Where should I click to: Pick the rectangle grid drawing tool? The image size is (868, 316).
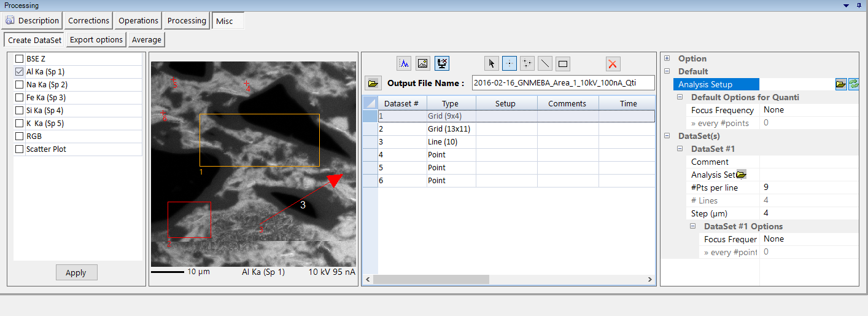click(x=563, y=63)
